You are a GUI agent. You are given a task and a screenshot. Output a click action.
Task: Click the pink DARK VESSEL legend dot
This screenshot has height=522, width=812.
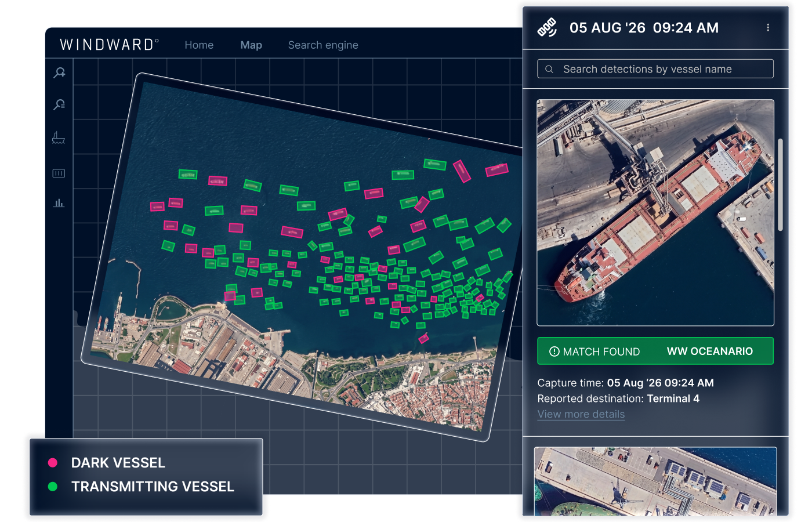tap(53, 463)
